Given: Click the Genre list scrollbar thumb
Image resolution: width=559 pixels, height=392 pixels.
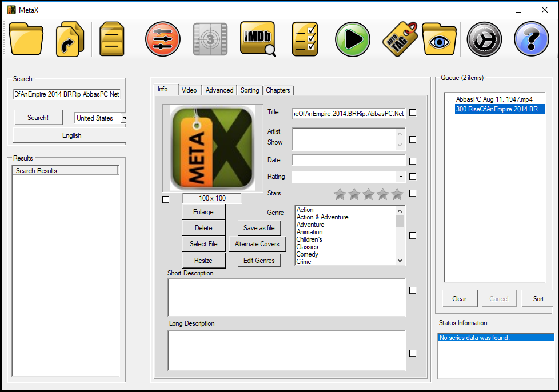Looking at the screenshot, I should (400, 221).
